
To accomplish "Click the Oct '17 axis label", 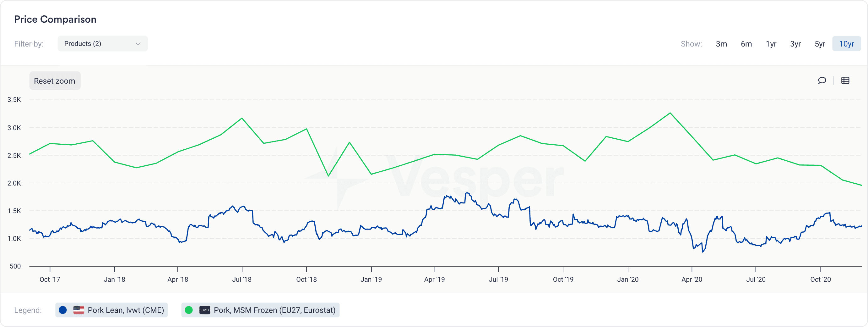I will 50,279.
